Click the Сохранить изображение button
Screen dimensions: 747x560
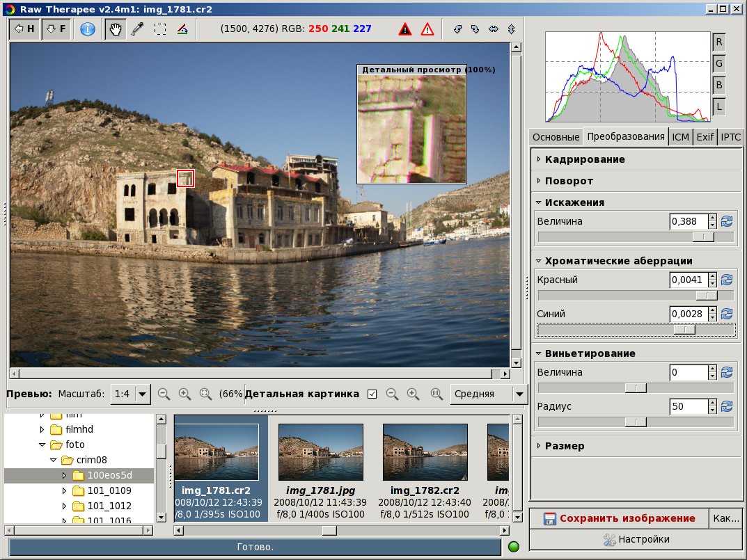[618, 518]
